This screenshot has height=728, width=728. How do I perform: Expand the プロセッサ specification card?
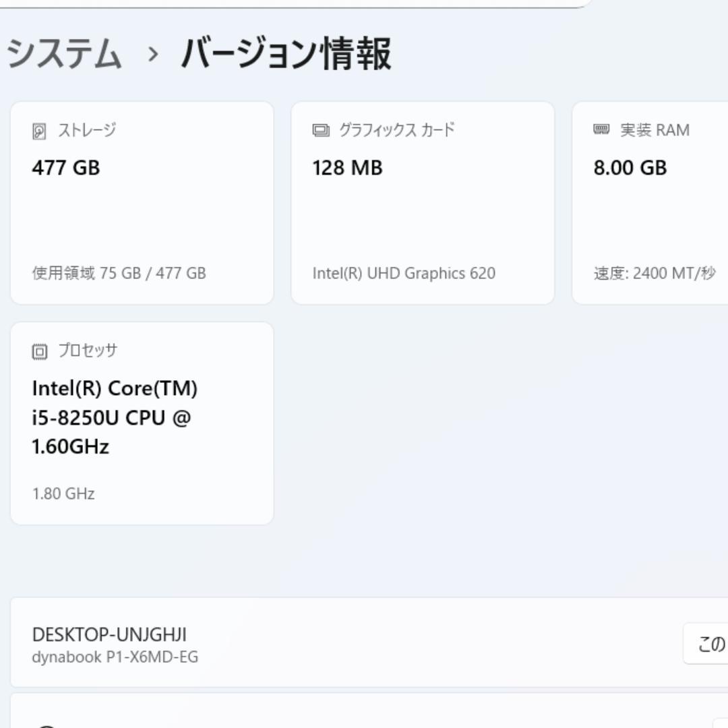142,423
